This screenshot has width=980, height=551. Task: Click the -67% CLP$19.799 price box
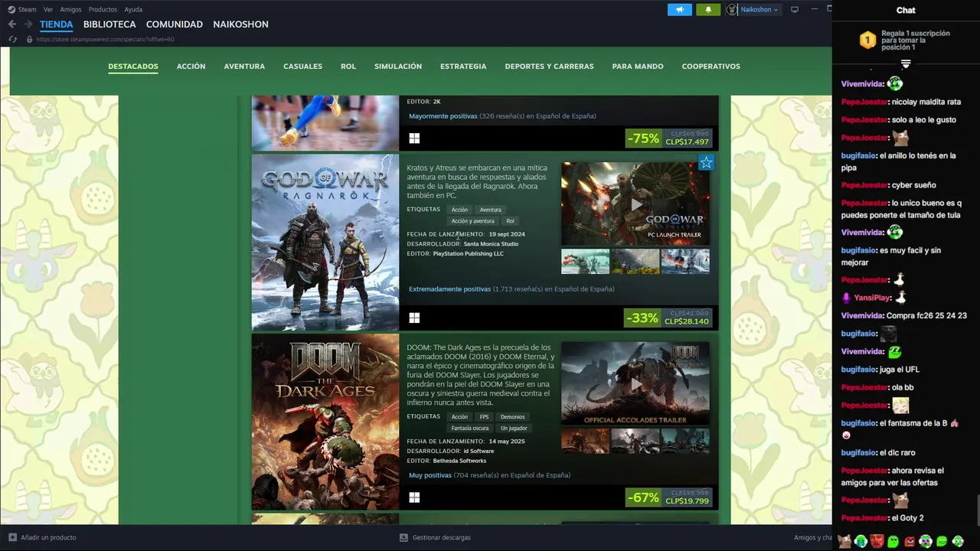coord(668,497)
